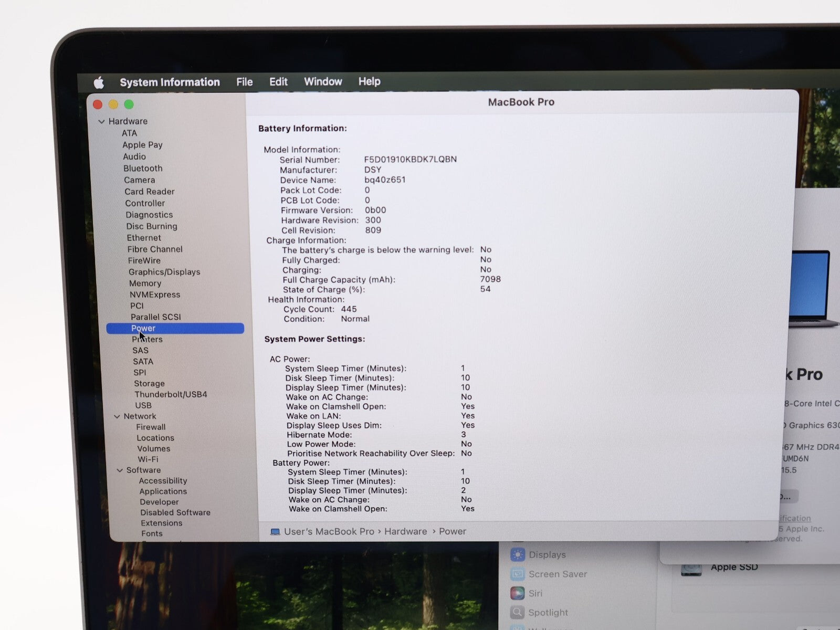Select Accessibility under Software

(x=163, y=481)
